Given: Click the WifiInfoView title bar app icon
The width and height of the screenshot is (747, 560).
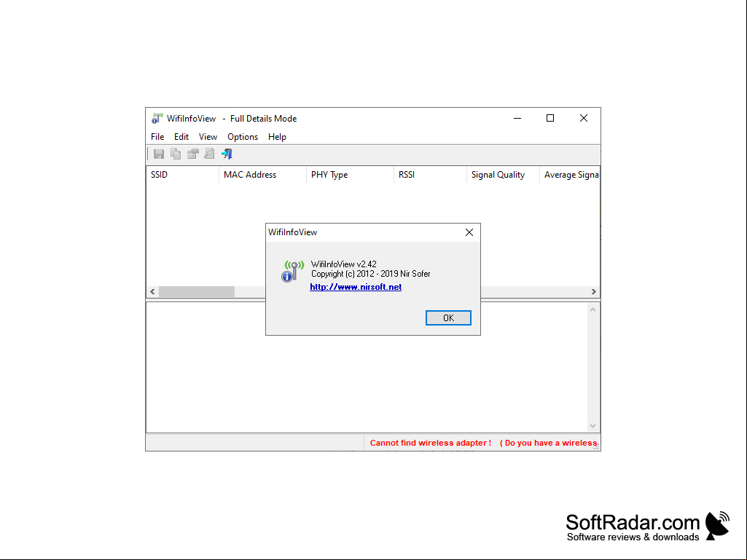Looking at the screenshot, I should [x=157, y=118].
